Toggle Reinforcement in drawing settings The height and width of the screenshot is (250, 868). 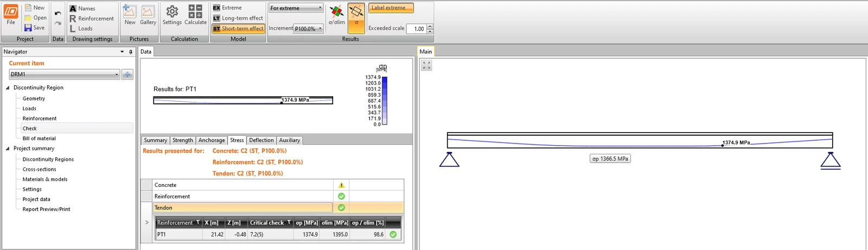[92, 18]
